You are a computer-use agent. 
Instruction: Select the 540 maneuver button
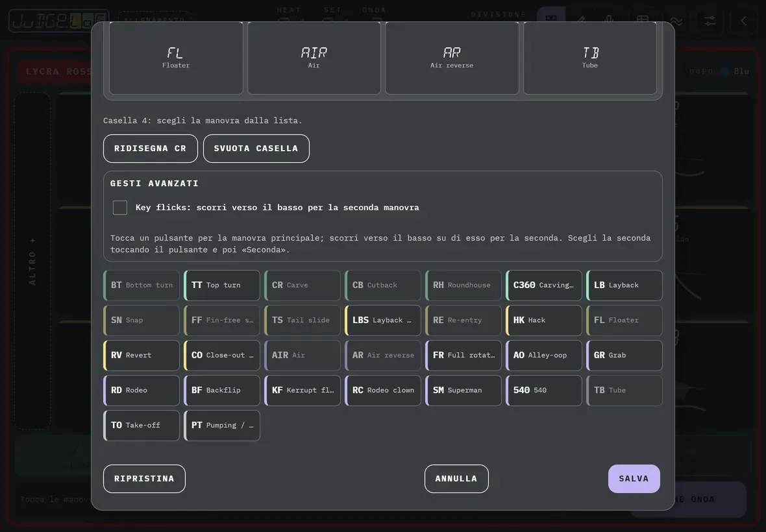(x=544, y=391)
